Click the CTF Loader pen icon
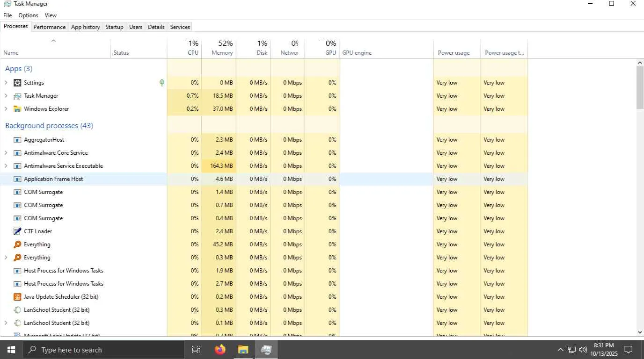Viewport: 644px width, 359px height. (x=17, y=231)
